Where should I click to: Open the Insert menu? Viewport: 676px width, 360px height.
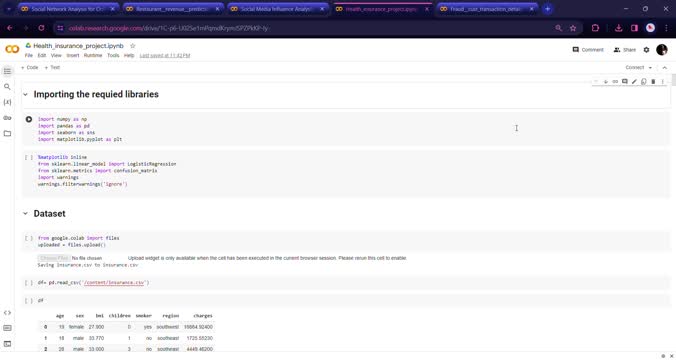click(x=72, y=56)
